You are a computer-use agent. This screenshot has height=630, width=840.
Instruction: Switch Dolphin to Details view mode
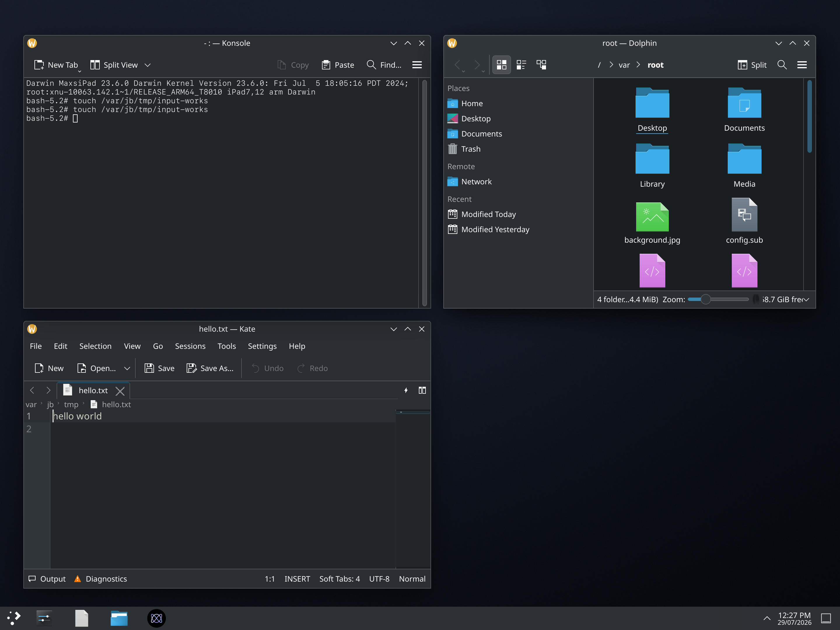(x=541, y=65)
